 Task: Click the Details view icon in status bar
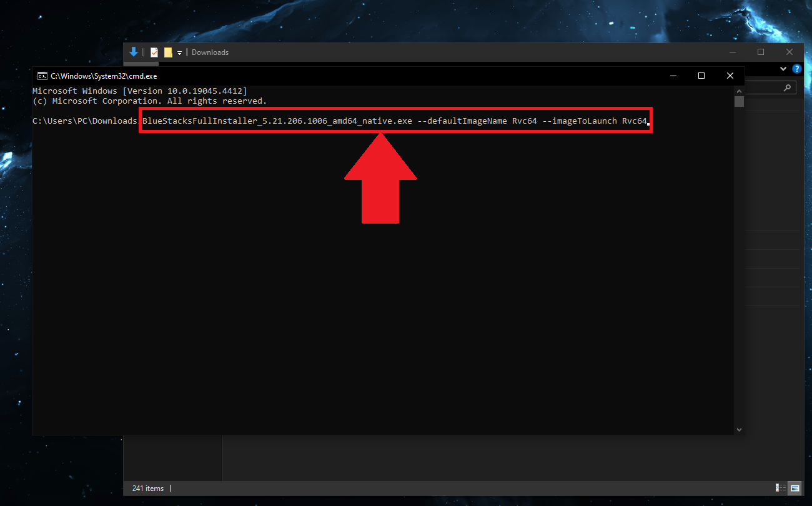780,488
